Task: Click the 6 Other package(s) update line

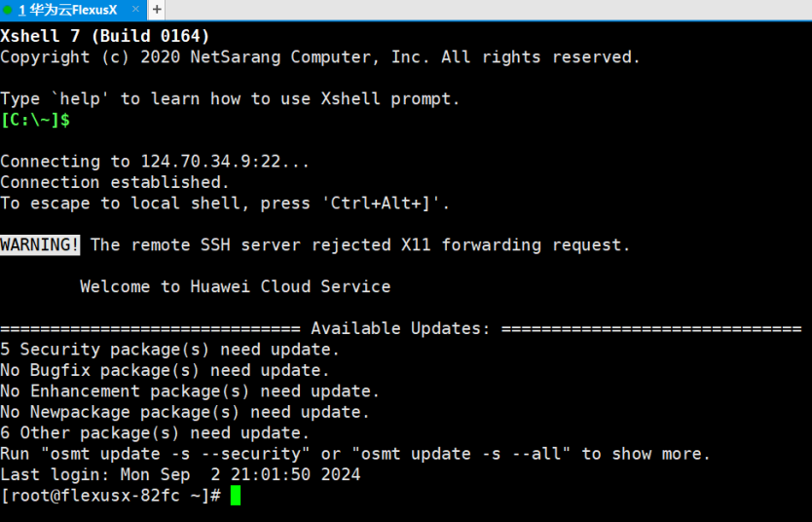Action: (x=155, y=433)
